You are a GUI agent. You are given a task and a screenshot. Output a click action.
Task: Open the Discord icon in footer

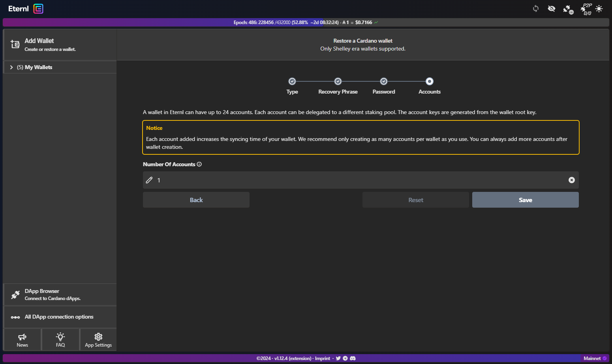(x=353, y=358)
